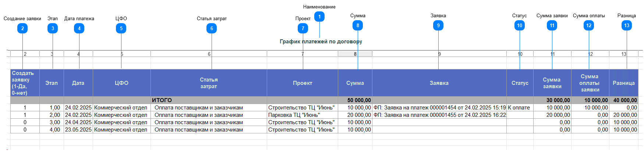Click date cell 23.05.2025
Screen dimensions: 644x151
[x=78, y=130]
